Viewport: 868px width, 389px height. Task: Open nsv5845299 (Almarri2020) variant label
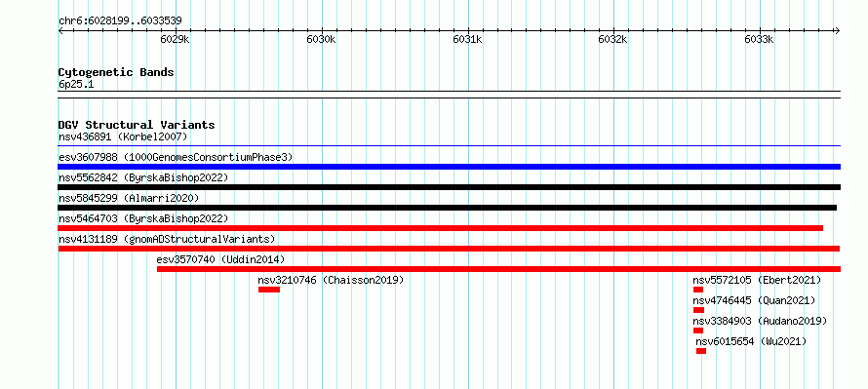(129, 198)
